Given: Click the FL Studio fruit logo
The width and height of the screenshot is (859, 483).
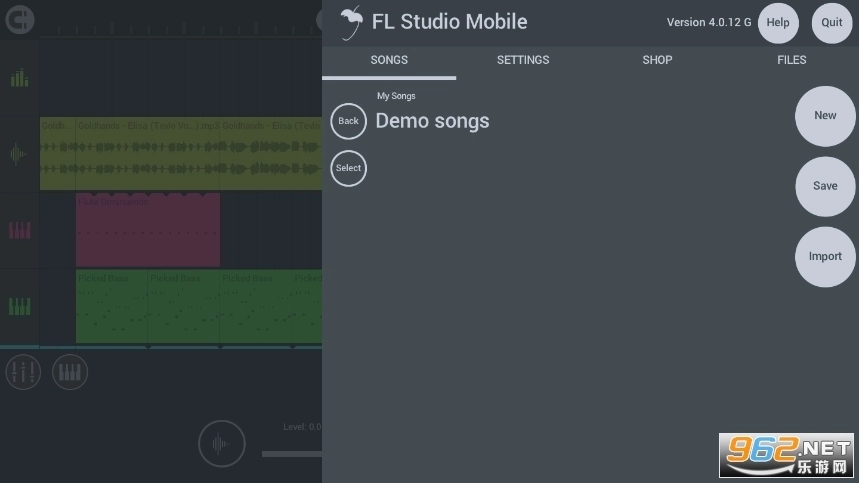Looking at the screenshot, I should click(349, 22).
